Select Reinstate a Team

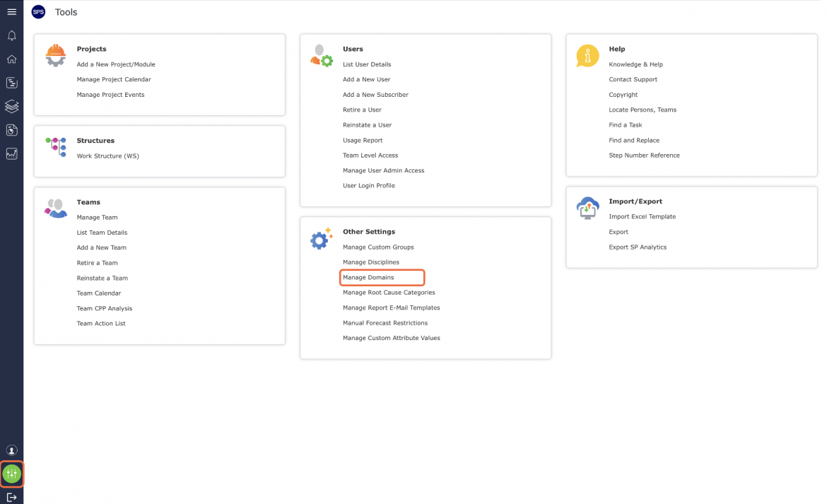[x=102, y=279]
